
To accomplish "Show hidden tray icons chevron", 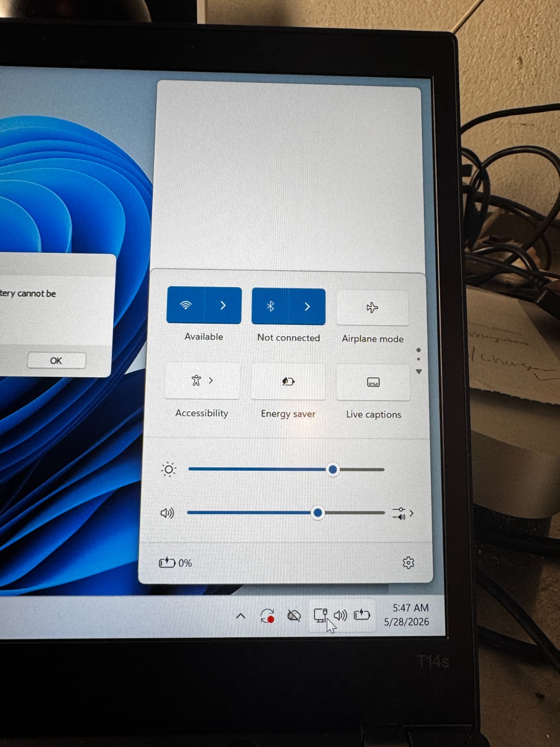I will (241, 616).
